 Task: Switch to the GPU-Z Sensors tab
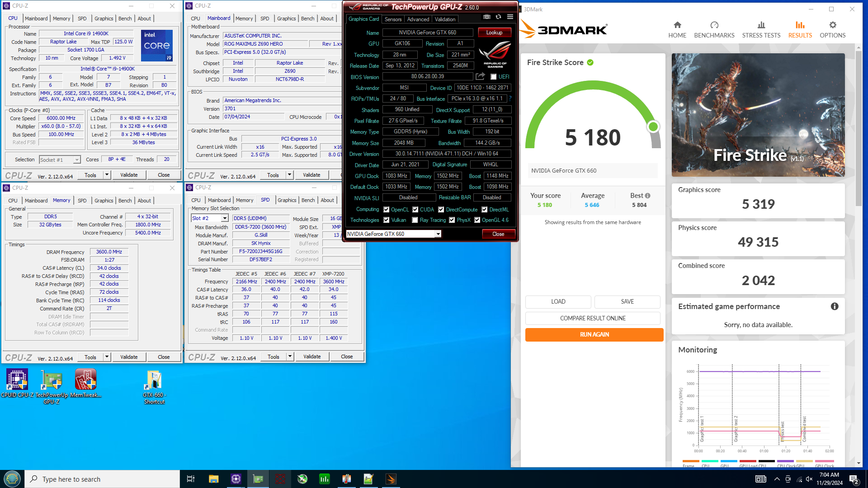pos(393,19)
